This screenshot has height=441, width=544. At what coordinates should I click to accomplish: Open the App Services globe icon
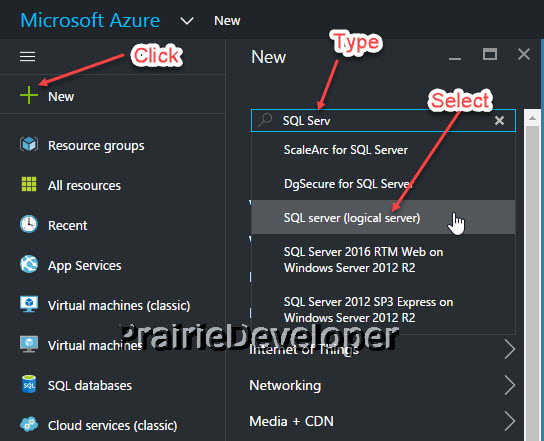pos(29,264)
